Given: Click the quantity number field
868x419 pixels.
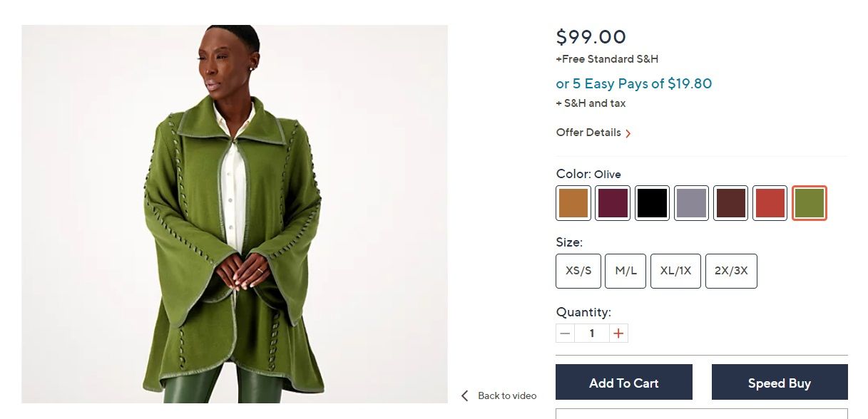Looking at the screenshot, I should [592, 333].
